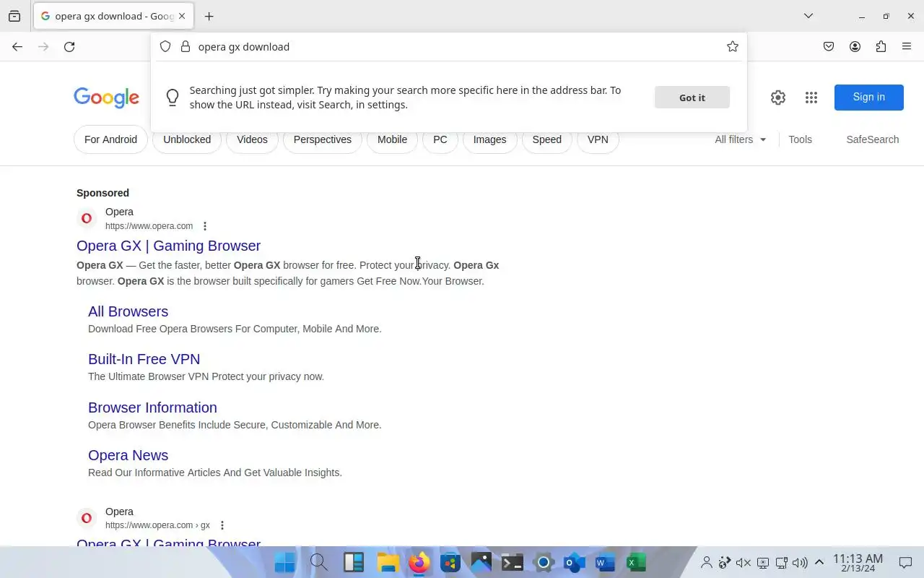
Task: Switch to Perspectives results
Action: tap(323, 139)
